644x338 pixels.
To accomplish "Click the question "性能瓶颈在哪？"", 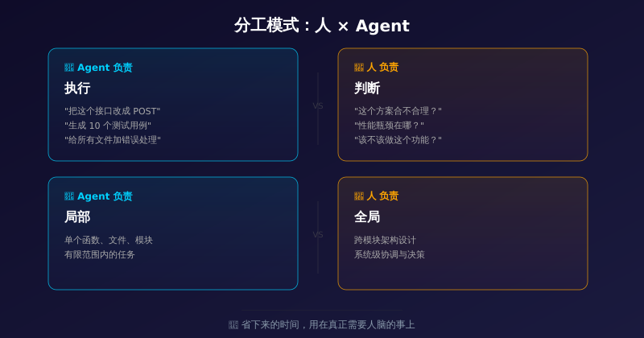I will (389, 126).
